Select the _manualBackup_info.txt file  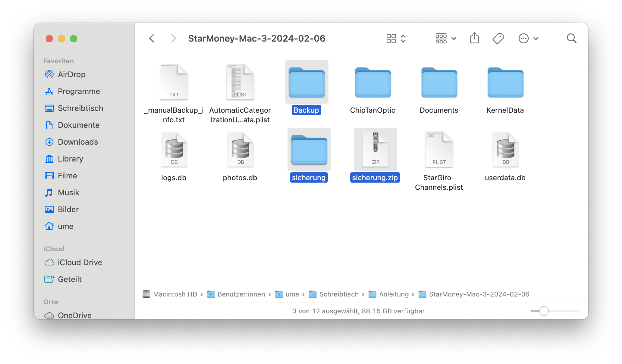174,82
